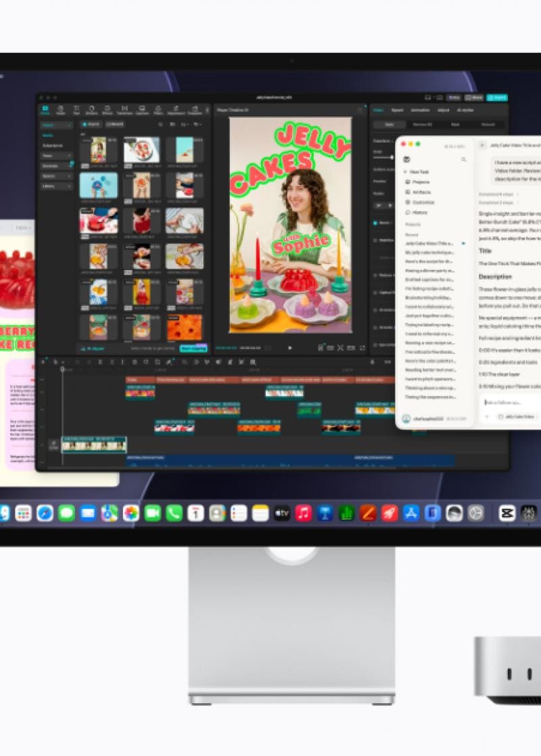
Task: Open the Effects panel in the editor toolbar
Action: [107, 110]
